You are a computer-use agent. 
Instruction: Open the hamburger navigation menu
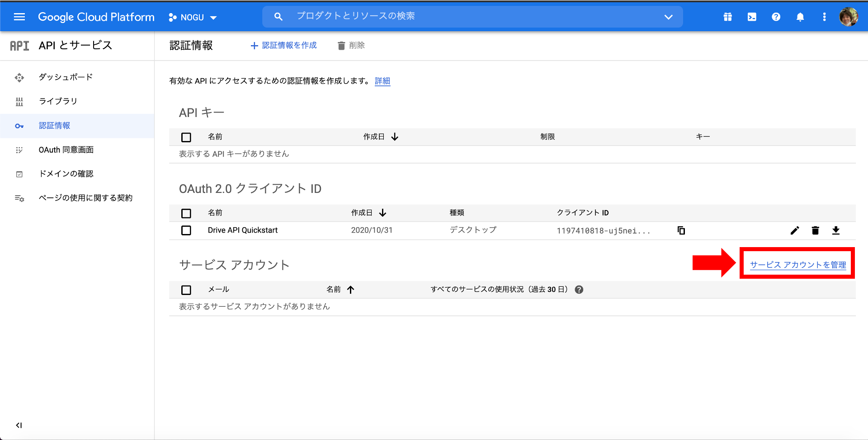click(19, 17)
